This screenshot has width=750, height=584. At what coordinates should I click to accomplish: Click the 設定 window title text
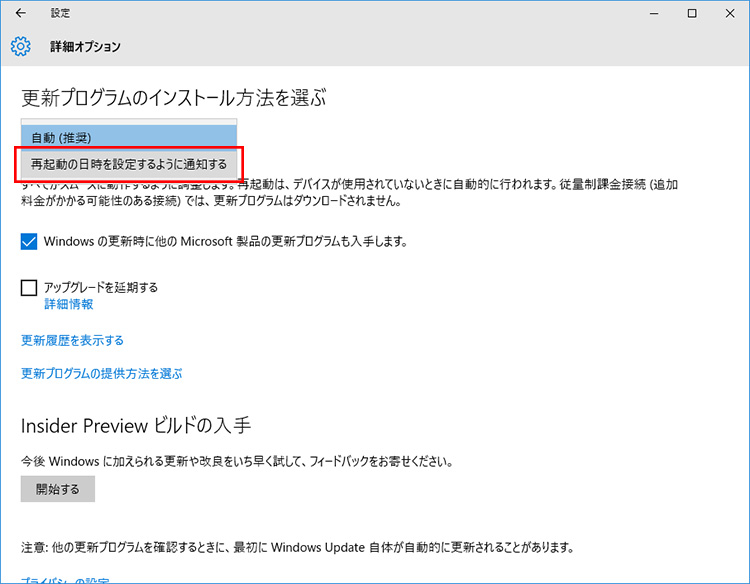coord(60,14)
